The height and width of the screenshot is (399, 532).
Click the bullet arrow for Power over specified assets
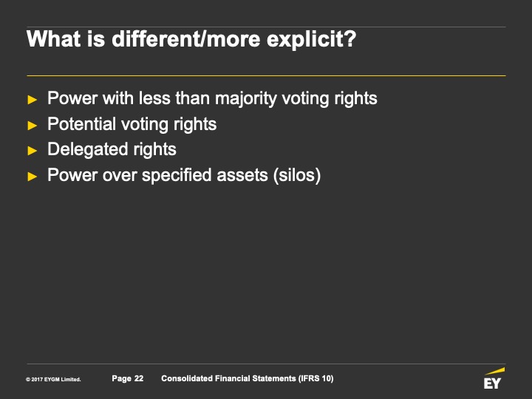32,176
